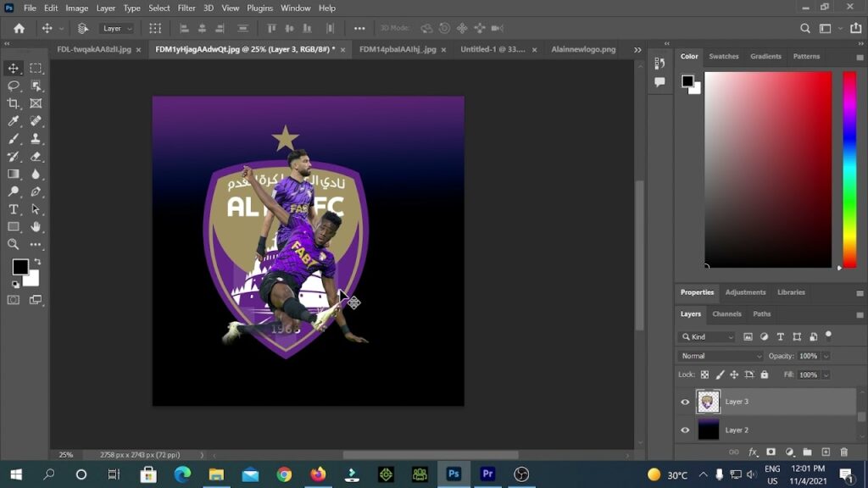Delete layer using trash icon
Viewport: 868px width, 488px height.
(x=843, y=452)
